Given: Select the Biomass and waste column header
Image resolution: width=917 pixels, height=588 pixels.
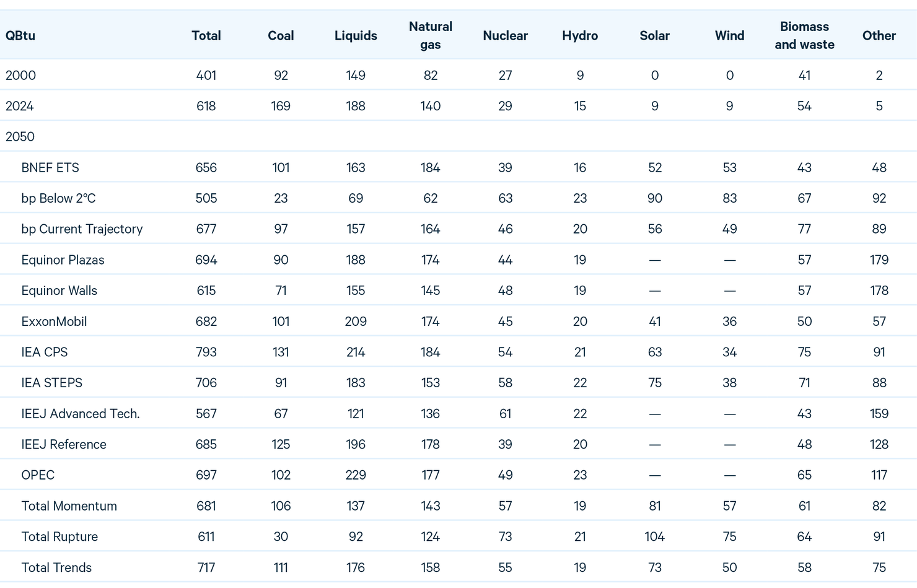Looking at the screenshot, I should (804, 35).
